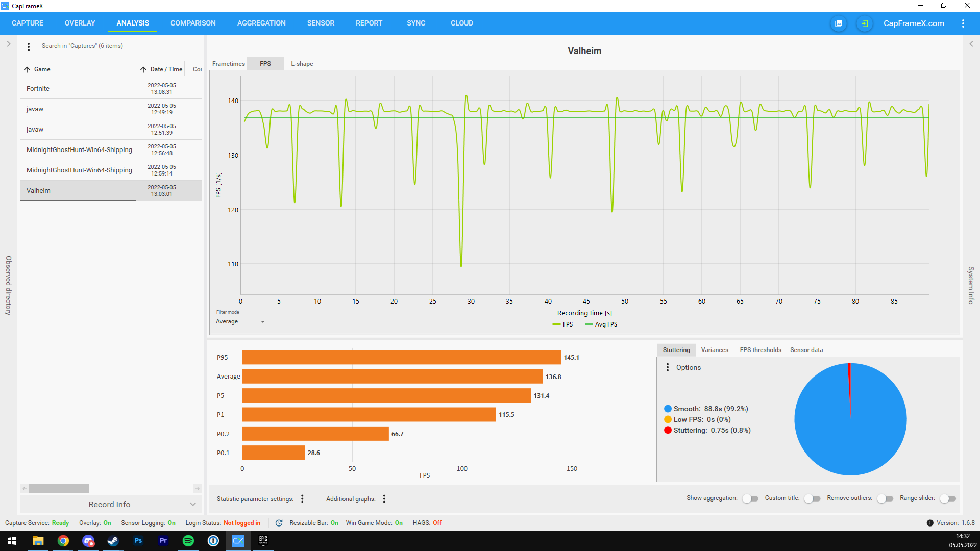Viewport: 980px width, 551px height.
Task: Open the top-right three-dot menu
Action: tap(963, 23)
